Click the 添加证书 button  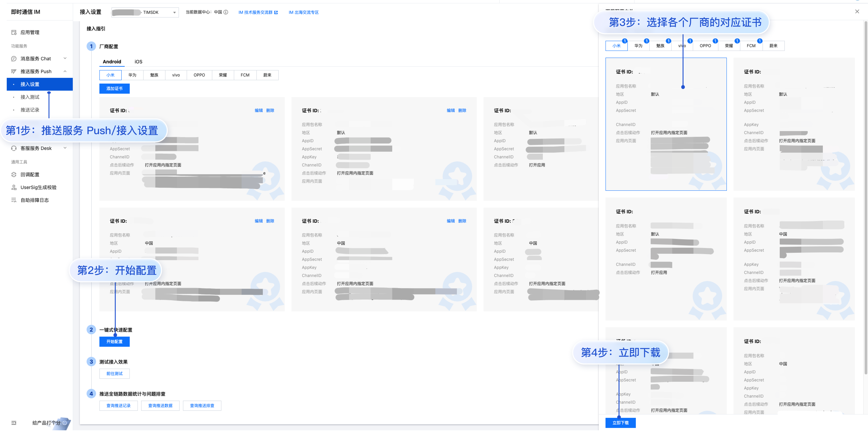pos(114,89)
